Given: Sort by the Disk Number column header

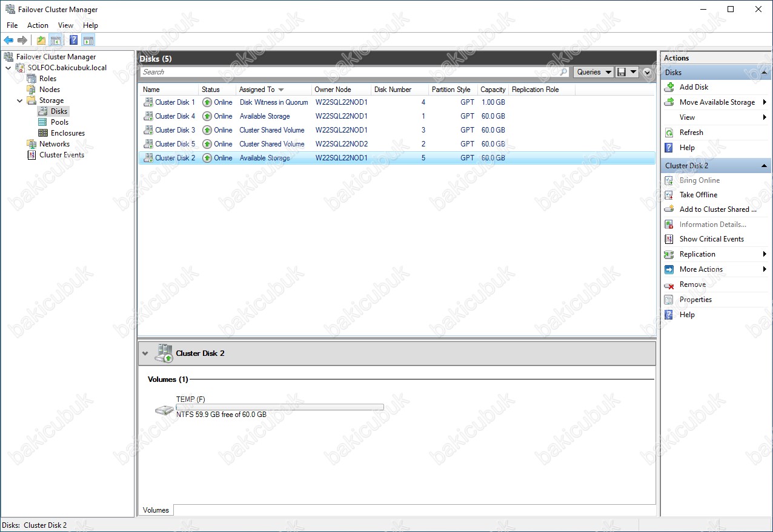Looking at the screenshot, I should pos(399,90).
